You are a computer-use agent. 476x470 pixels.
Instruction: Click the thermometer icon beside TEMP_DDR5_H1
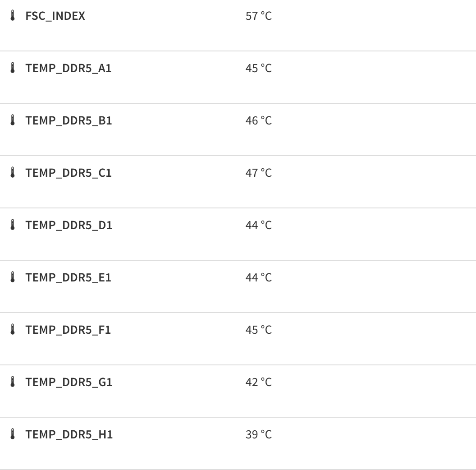[x=13, y=434]
